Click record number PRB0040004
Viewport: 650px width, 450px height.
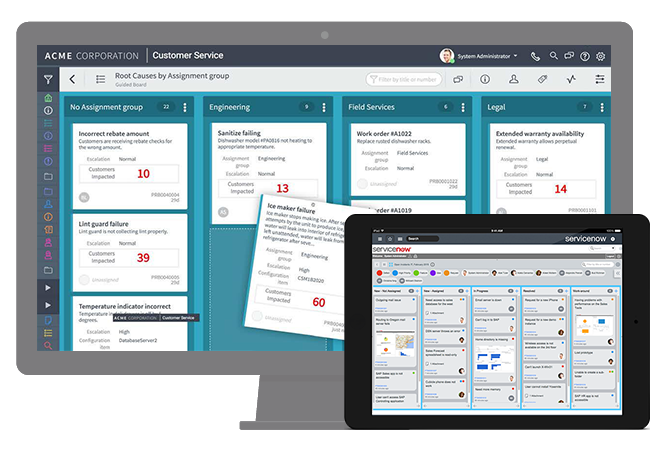(165, 194)
